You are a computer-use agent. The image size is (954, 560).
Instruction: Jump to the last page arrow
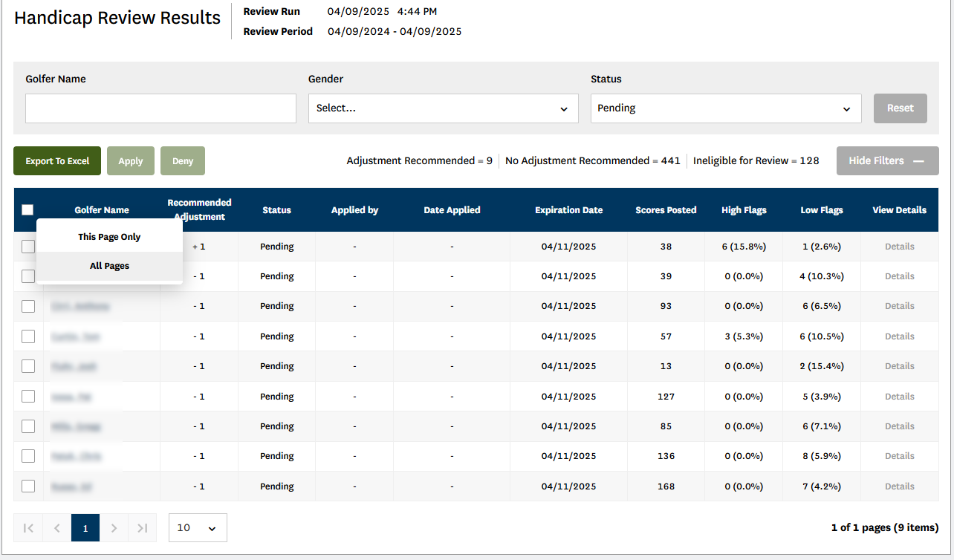(143, 528)
